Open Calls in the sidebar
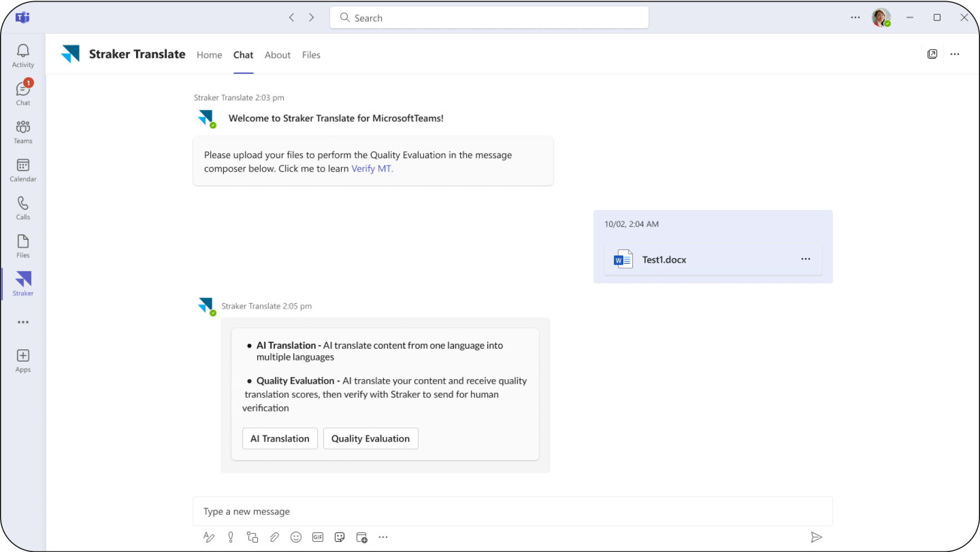Image resolution: width=980 pixels, height=552 pixels. (23, 208)
